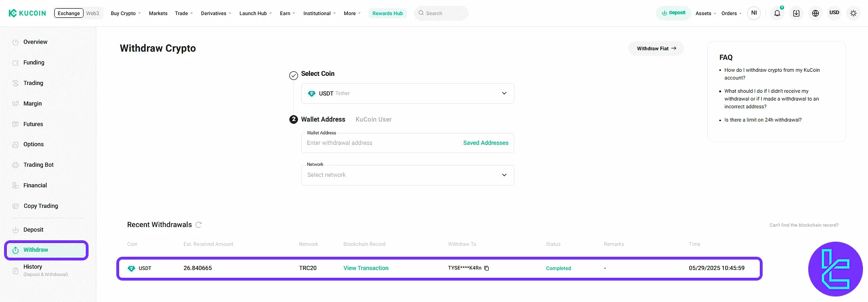Expand the More menu

click(x=352, y=13)
